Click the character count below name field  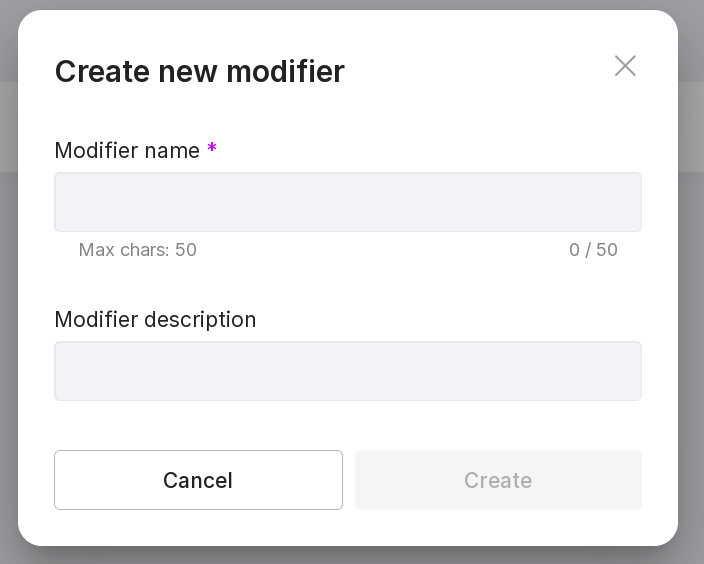click(593, 250)
